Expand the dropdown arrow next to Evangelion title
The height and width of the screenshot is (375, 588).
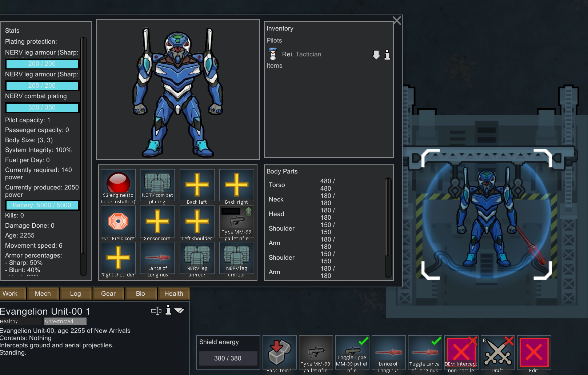pyautogui.click(x=179, y=311)
